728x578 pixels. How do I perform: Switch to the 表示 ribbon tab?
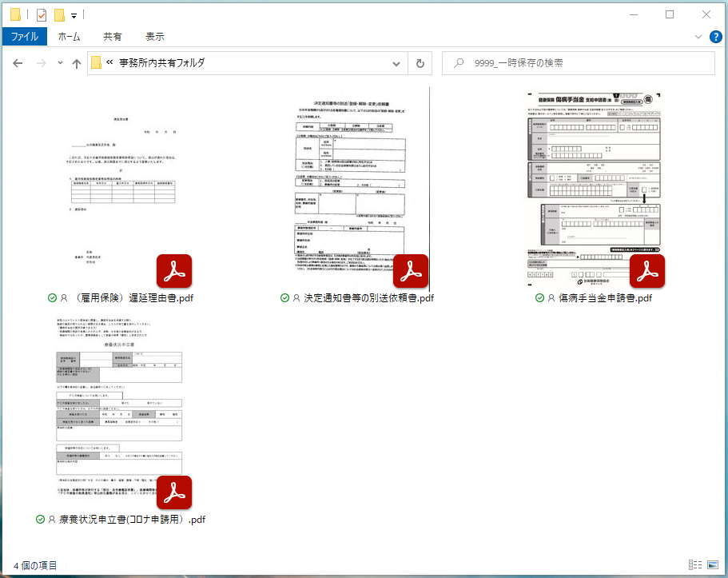155,36
